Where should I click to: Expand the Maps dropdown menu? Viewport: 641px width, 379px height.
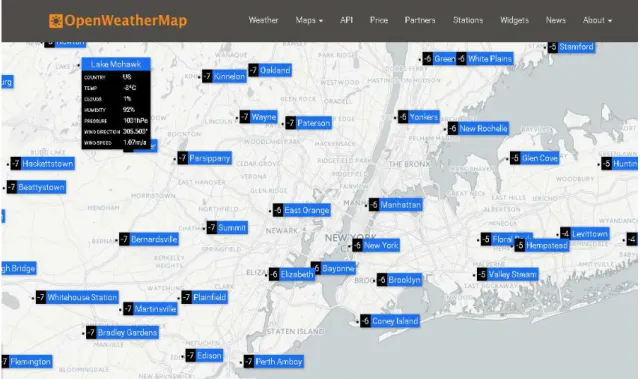[309, 20]
